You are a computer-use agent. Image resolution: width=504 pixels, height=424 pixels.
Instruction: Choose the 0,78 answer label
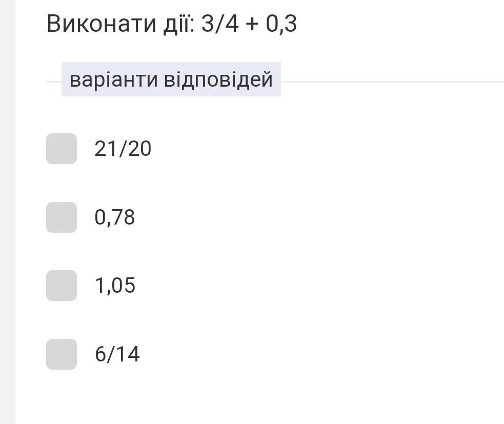(x=115, y=217)
